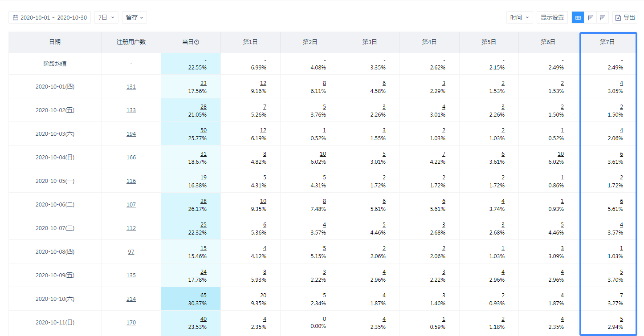Click the 第7日 column header
The height and width of the screenshot is (336, 644).
pyautogui.click(x=607, y=42)
